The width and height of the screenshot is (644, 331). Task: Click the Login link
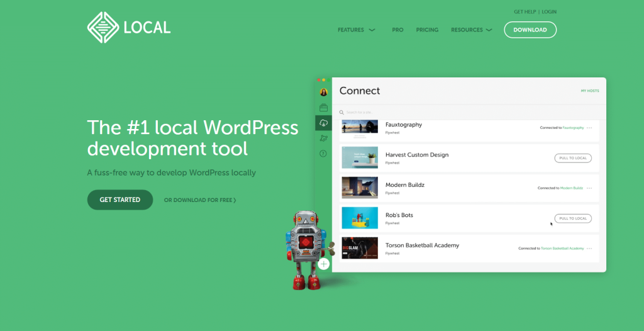coord(549,12)
